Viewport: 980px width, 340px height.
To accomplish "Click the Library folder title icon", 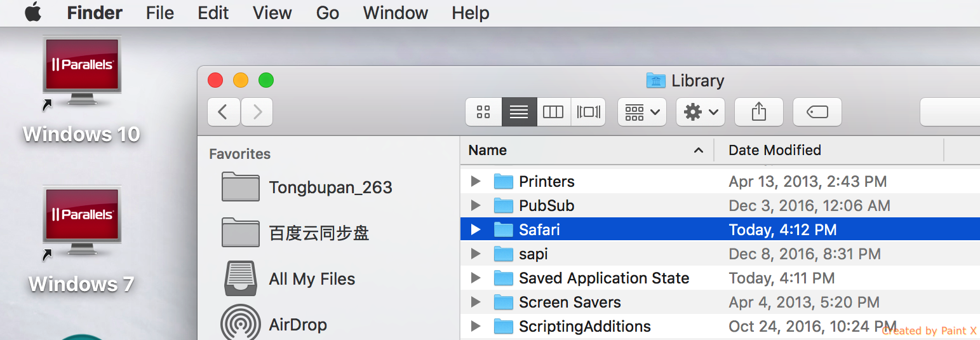I will (x=655, y=81).
